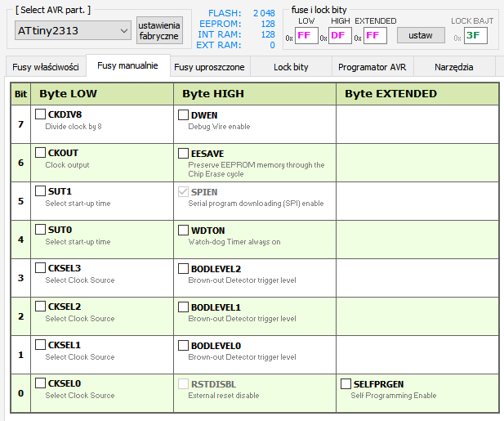Toggle the BODLEVEL2 checkbox

(x=183, y=269)
